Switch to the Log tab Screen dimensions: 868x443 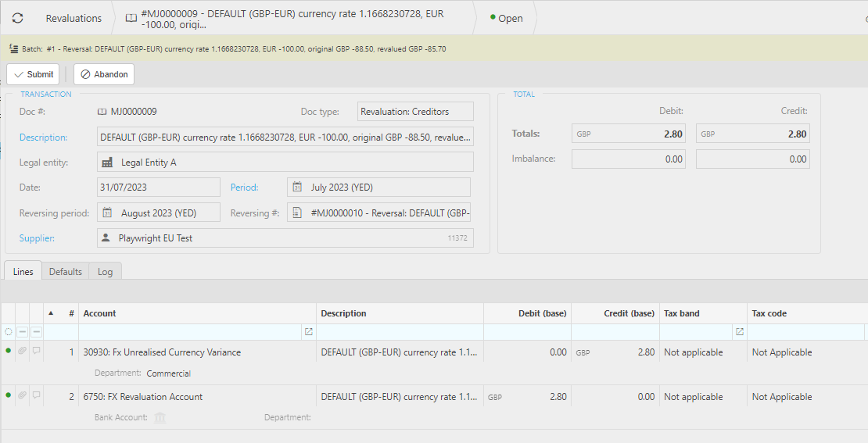105,271
